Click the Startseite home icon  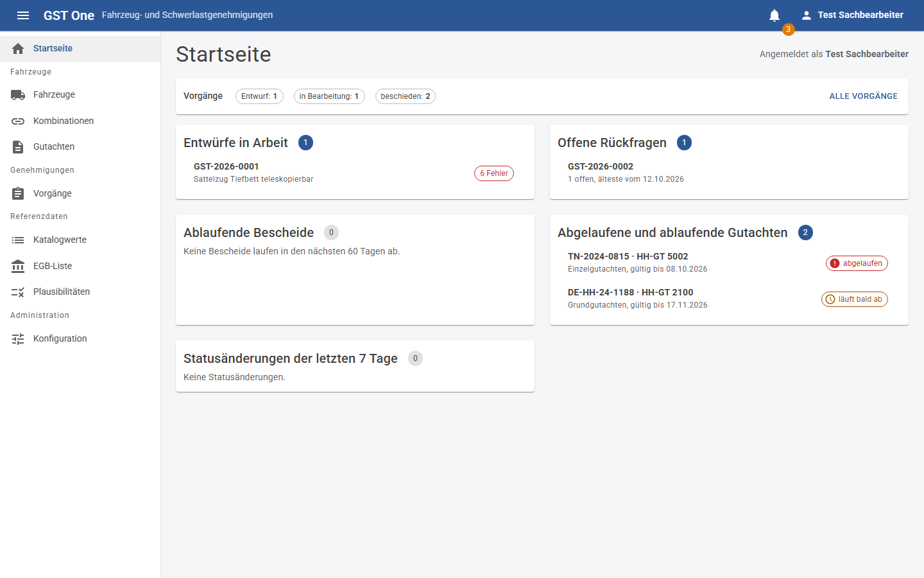pyautogui.click(x=18, y=49)
